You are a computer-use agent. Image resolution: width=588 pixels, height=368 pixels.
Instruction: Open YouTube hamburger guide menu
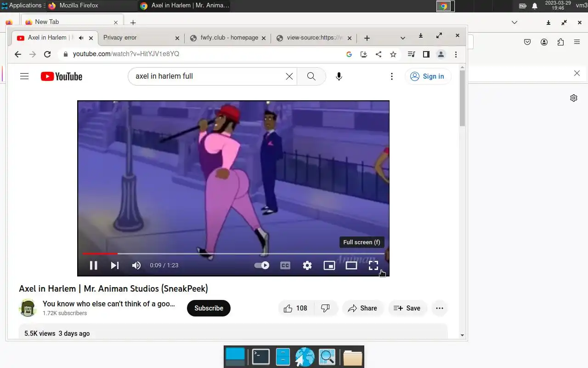[x=24, y=76]
